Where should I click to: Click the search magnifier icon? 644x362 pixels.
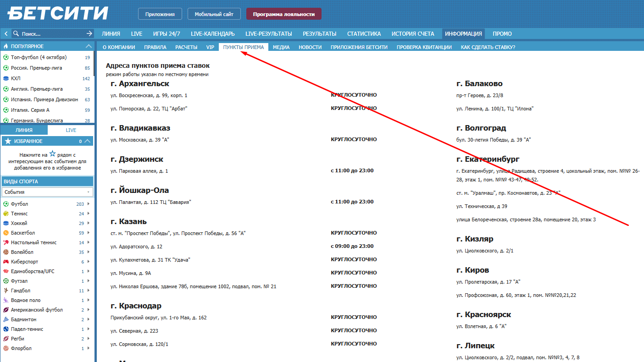pyautogui.click(x=16, y=33)
